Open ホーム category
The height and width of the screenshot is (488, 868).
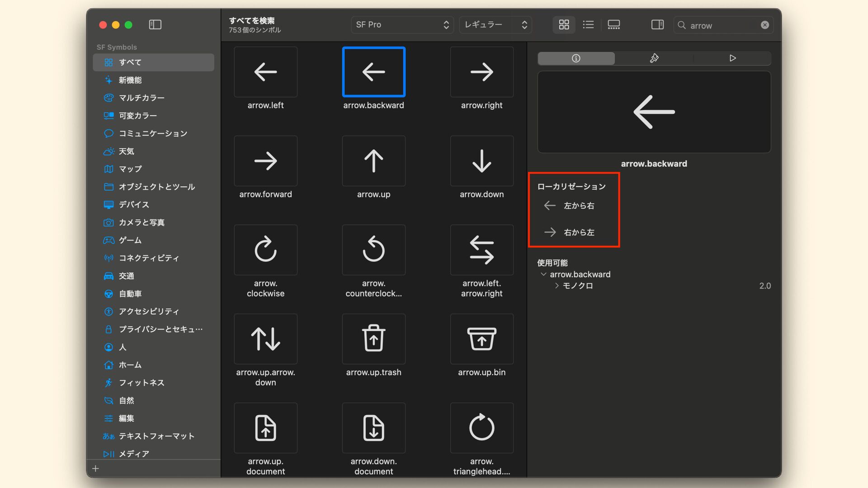click(x=153, y=365)
